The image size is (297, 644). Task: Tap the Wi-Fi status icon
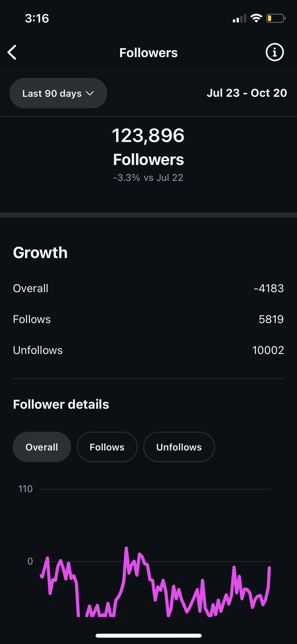256,18
